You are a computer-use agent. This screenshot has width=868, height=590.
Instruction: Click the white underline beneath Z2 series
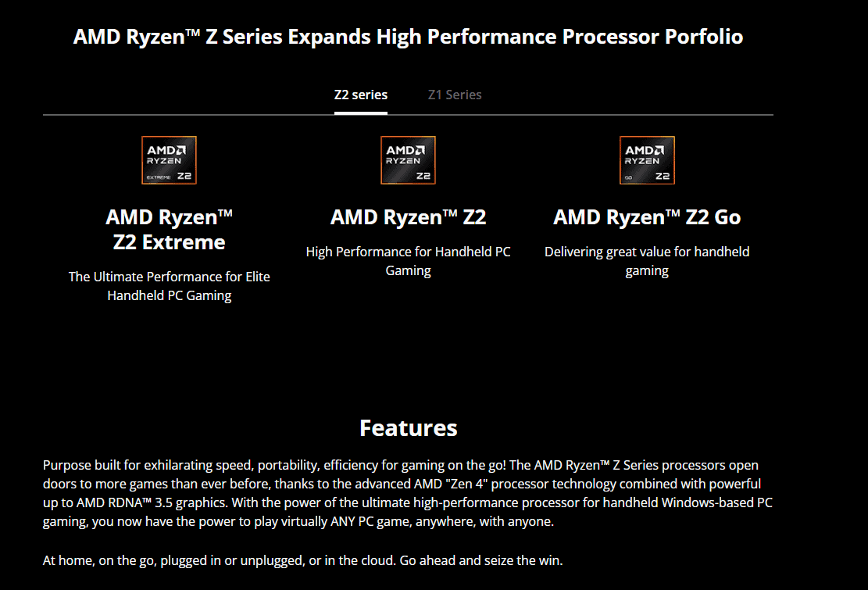pos(360,113)
